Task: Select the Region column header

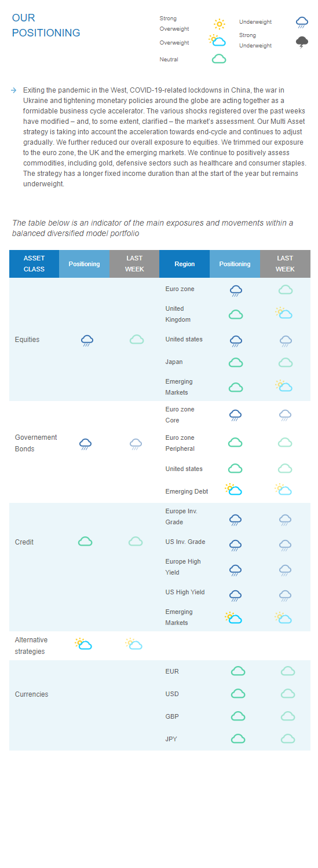Action: [x=184, y=264]
